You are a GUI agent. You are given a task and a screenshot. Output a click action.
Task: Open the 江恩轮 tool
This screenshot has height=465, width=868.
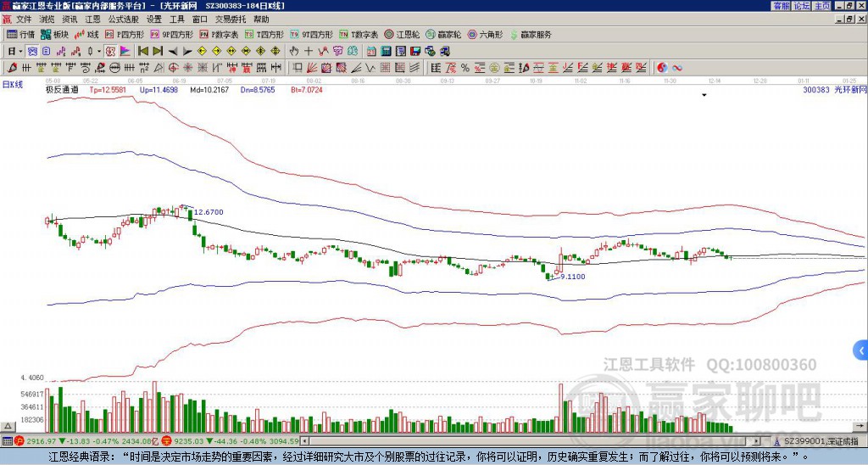coord(403,34)
